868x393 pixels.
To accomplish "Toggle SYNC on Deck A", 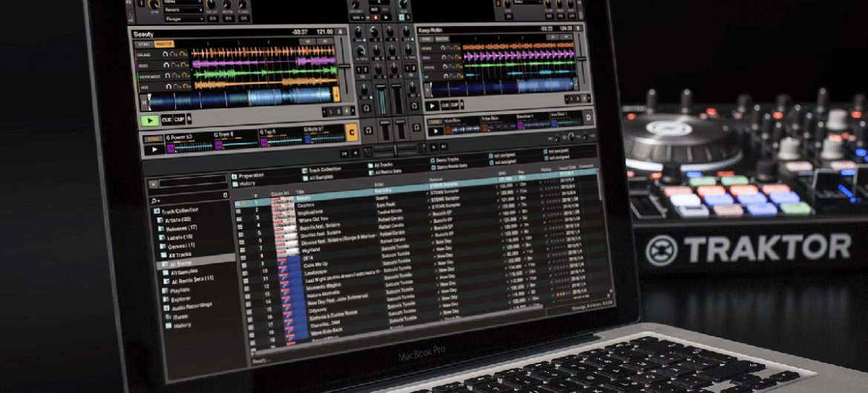I will (145, 44).
